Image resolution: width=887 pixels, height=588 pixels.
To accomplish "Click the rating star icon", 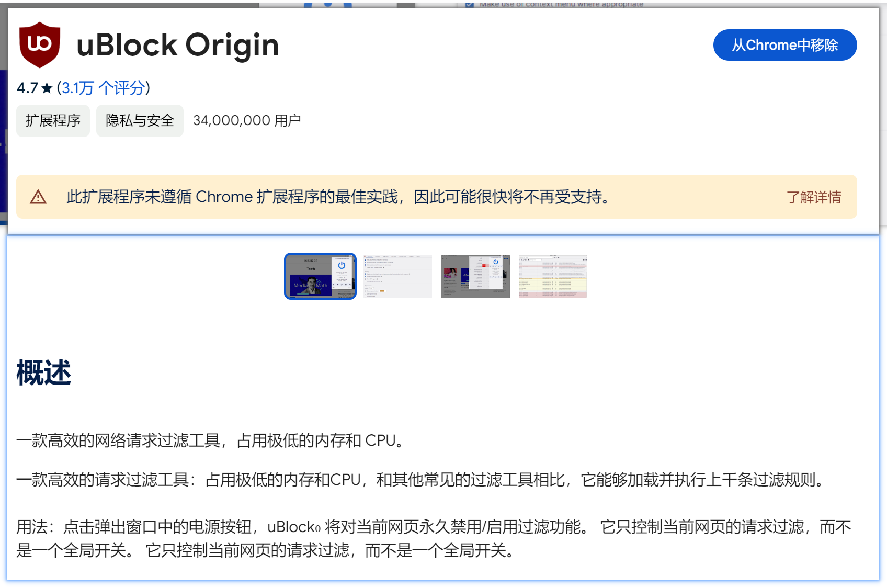I will point(47,88).
